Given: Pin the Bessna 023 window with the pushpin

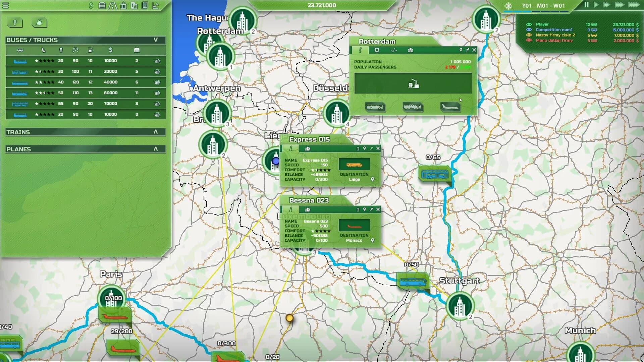Looking at the screenshot, I should (372, 209).
